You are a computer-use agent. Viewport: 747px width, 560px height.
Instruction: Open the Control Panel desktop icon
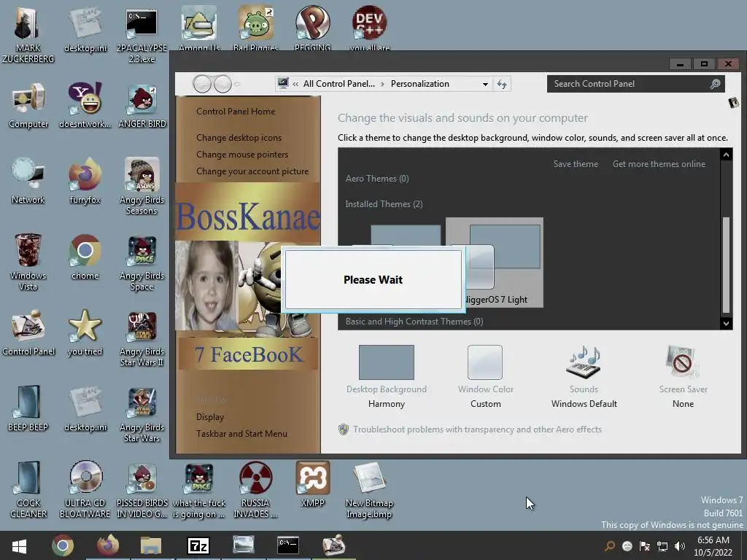(x=28, y=332)
